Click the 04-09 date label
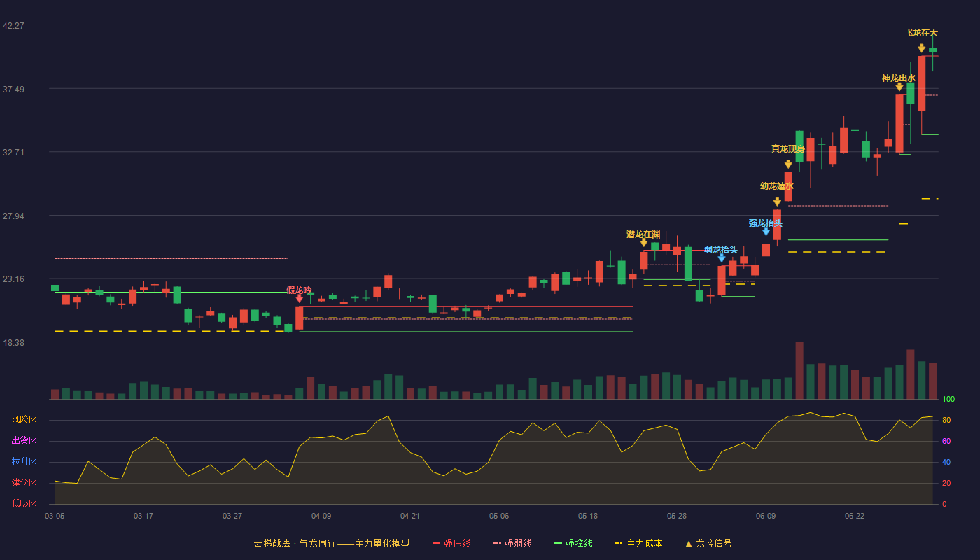Image resolution: width=980 pixels, height=560 pixels. 321,516
